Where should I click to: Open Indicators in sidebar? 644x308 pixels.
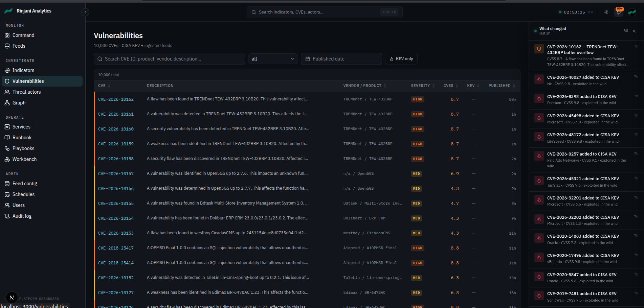point(42,70)
